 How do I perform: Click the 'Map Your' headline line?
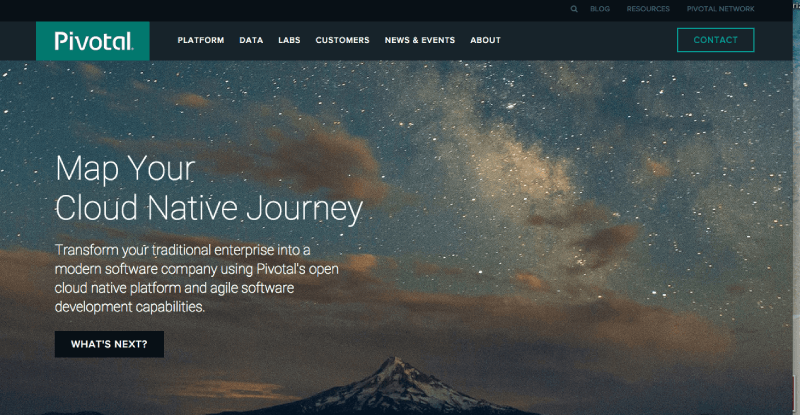click(x=125, y=169)
